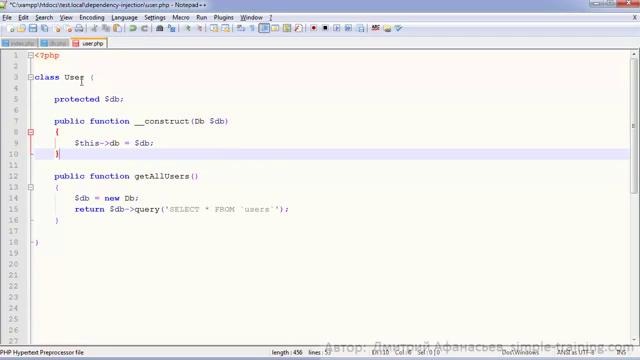
Task: Collapse the class User fold on line 3
Action: tap(31, 77)
